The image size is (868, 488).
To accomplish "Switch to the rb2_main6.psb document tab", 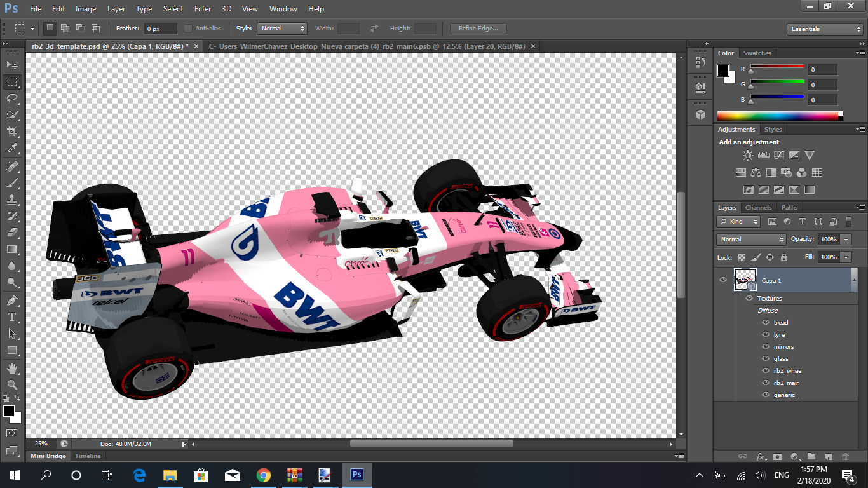I will click(367, 46).
